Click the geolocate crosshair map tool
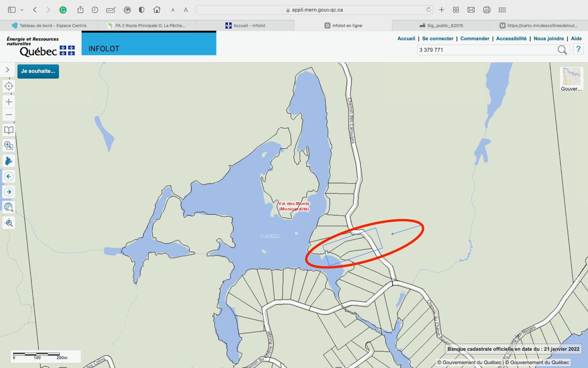This screenshot has width=588, height=368. [9, 86]
